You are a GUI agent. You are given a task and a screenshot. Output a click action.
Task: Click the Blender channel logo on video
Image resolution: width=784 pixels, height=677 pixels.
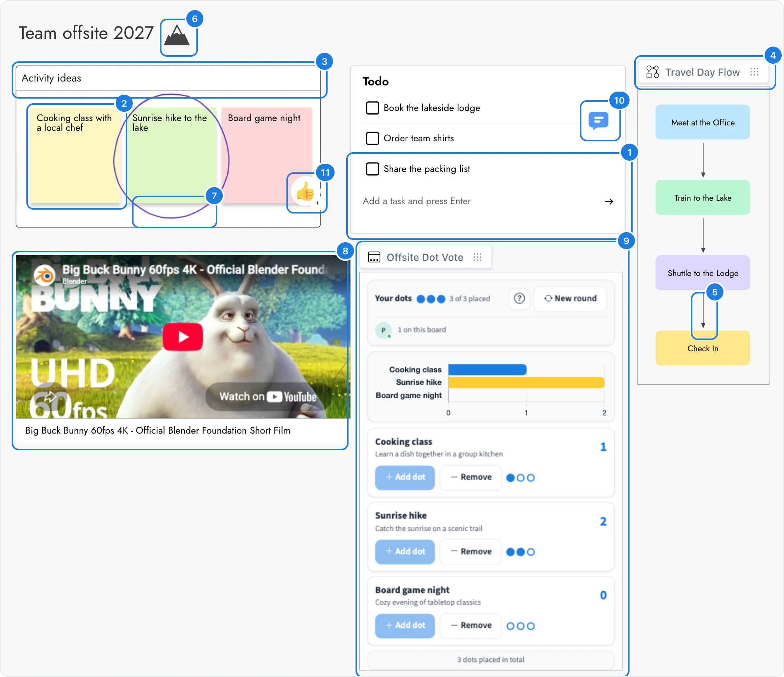click(x=45, y=275)
